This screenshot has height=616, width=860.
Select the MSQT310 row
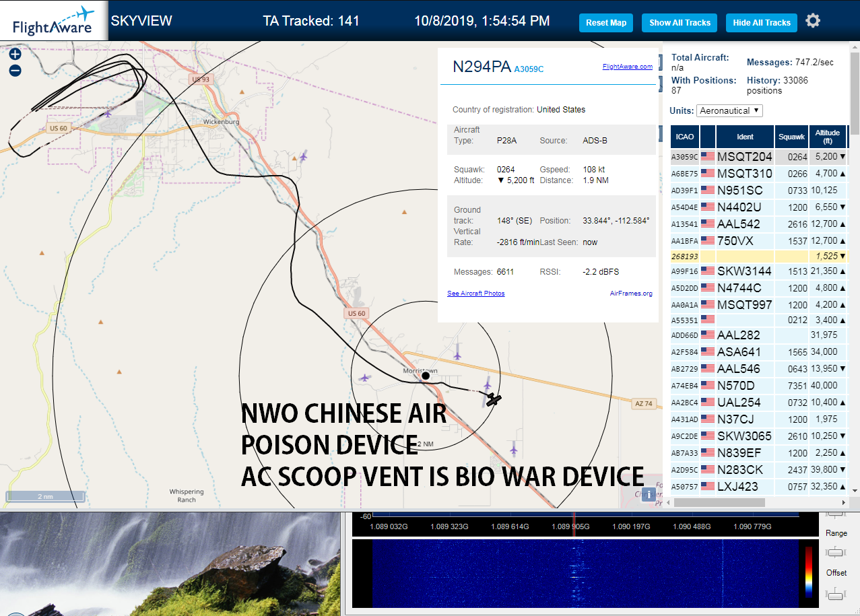758,173
